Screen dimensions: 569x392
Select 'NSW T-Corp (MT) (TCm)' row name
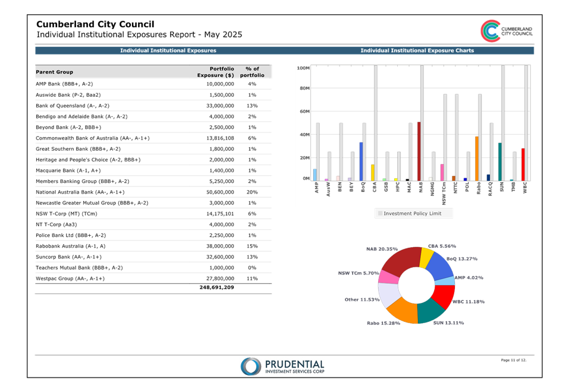(67, 214)
